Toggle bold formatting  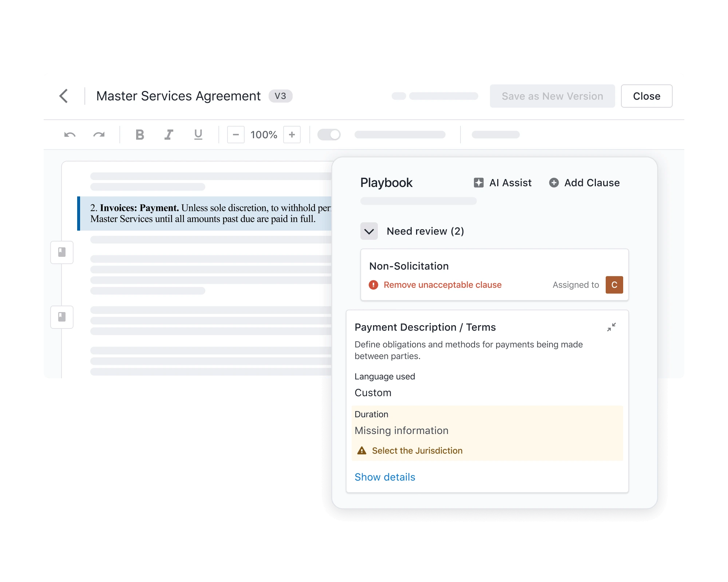click(x=139, y=135)
